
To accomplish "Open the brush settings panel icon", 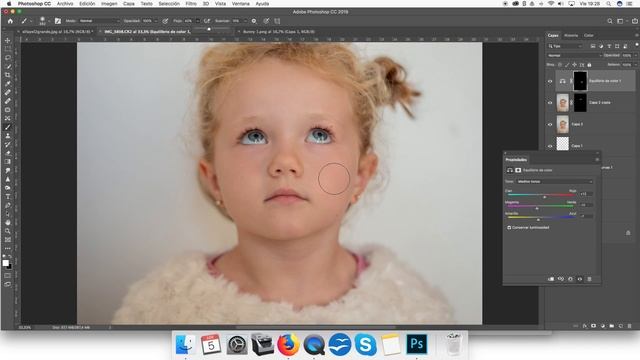I will [58, 21].
